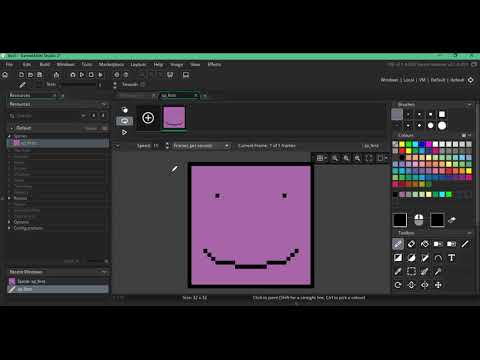480x360 pixels.
Task: Click the Speed value field
Action: (x=156, y=146)
